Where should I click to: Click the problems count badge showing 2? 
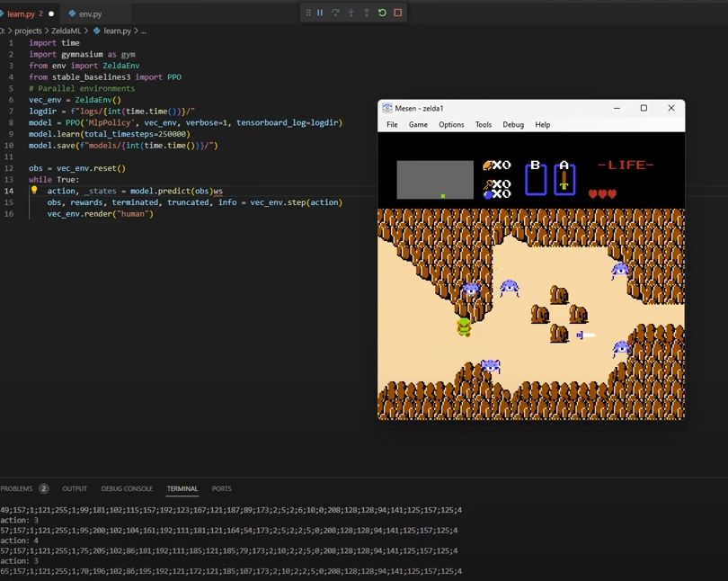click(44, 488)
